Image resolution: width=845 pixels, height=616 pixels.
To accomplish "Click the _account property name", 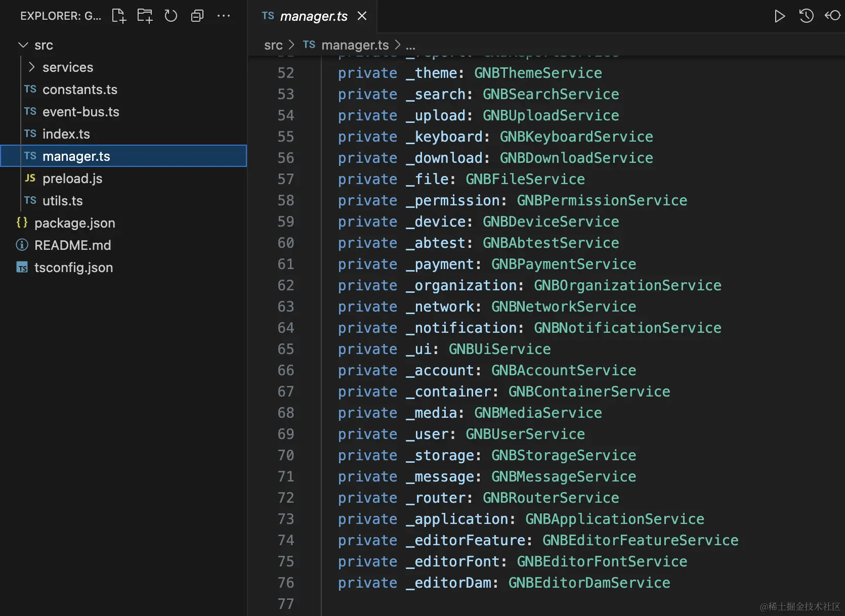I will pyautogui.click(x=440, y=371).
